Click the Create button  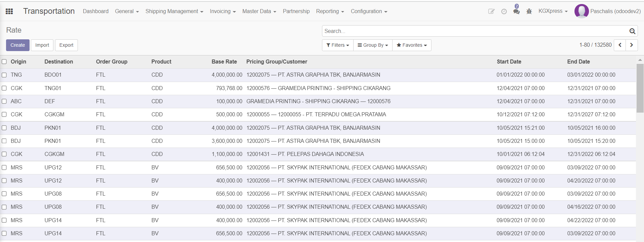(18, 45)
